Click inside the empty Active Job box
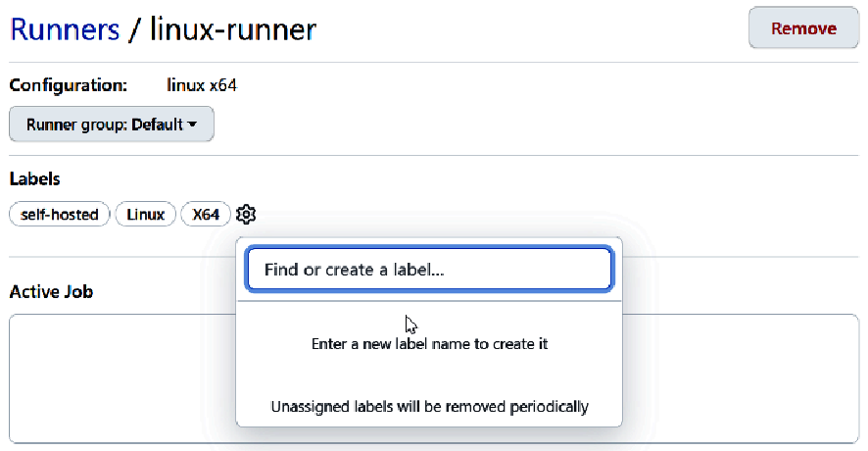Image resolution: width=868 pixels, height=451 pixels. click(740, 378)
